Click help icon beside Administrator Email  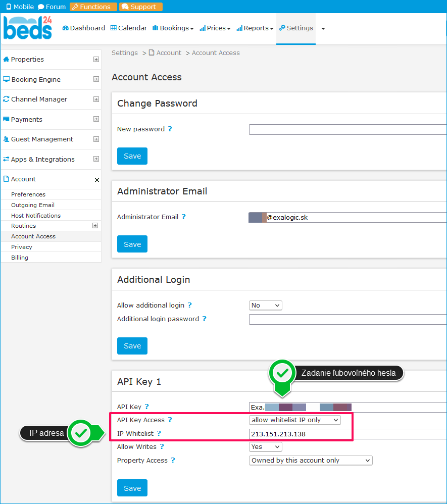(x=184, y=217)
